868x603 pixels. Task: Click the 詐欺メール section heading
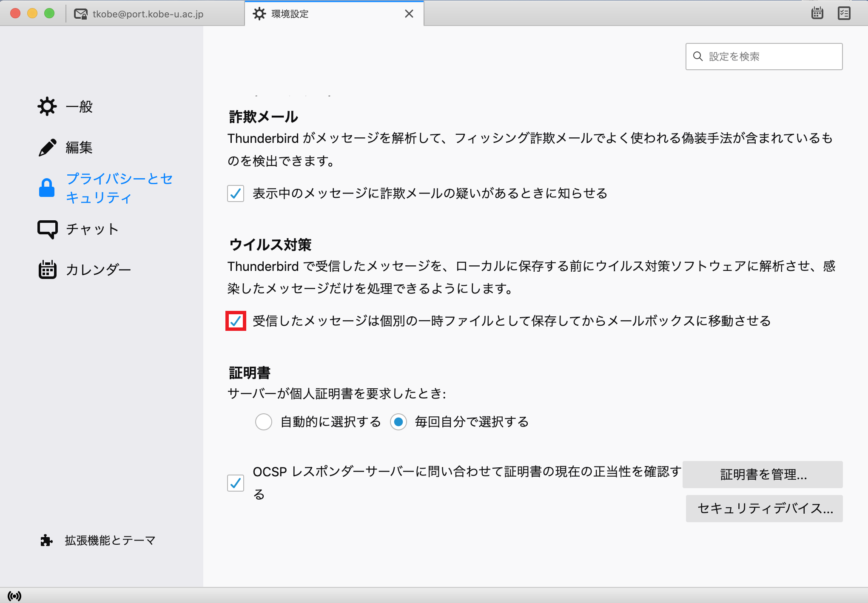(x=264, y=117)
